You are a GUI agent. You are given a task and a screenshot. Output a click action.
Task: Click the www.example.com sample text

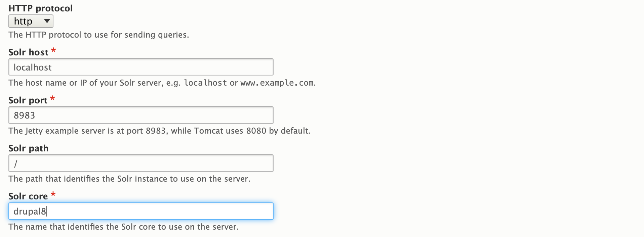[277, 83]
